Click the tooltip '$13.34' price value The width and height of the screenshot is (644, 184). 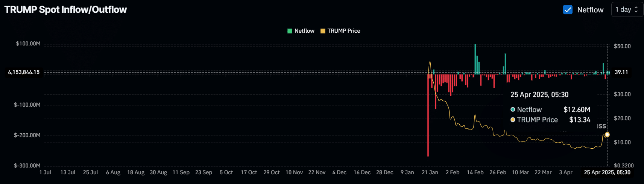click(580, 120)
